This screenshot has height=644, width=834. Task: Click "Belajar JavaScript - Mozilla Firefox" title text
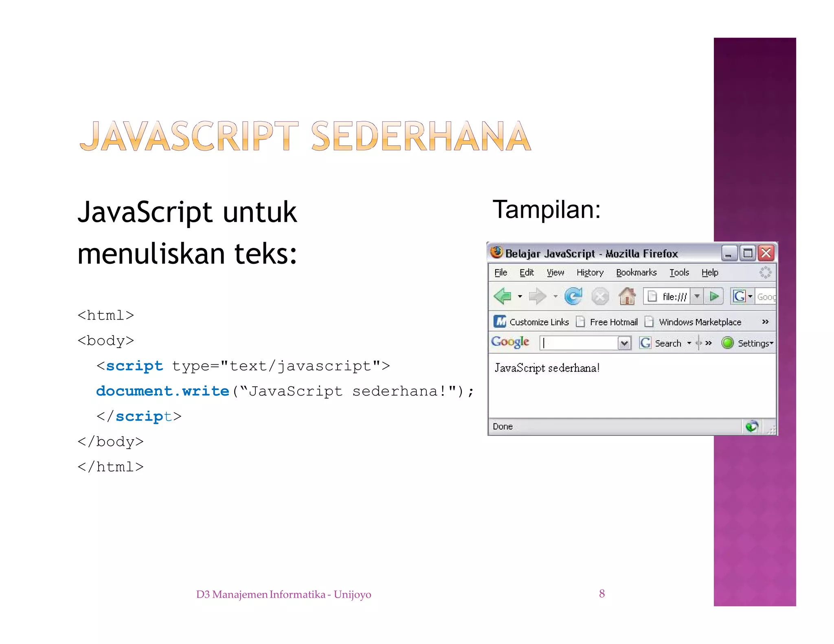point(591,254)
